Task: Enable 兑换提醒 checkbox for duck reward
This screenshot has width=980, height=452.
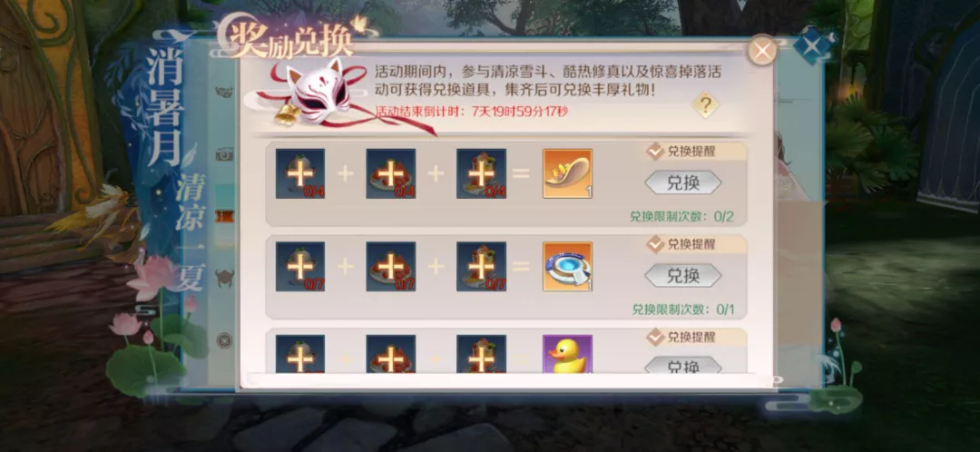Action: [655, 338]
